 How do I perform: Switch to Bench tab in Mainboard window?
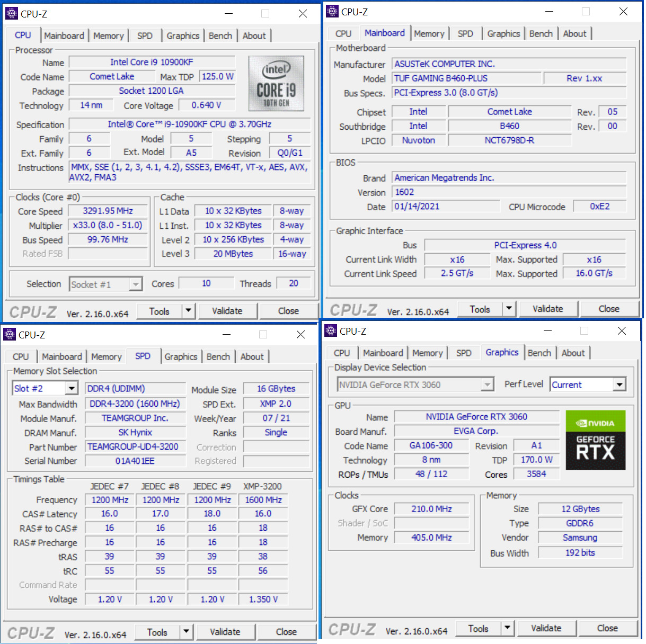[541, 33]
